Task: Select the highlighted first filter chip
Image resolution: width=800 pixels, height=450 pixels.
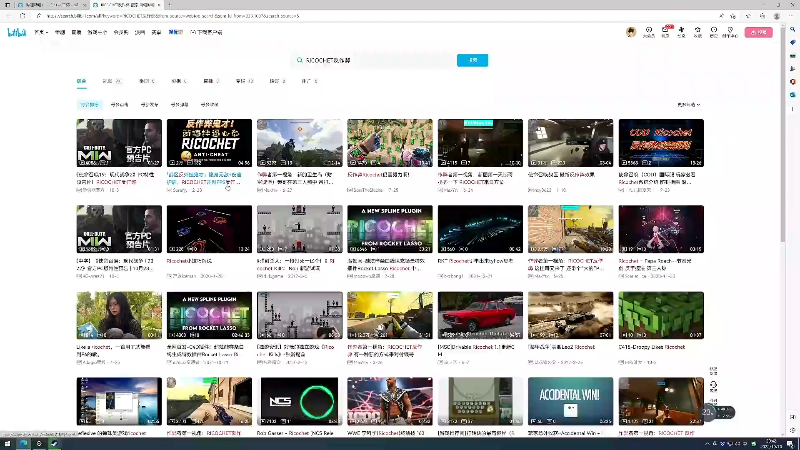Action: click(89, 105)
